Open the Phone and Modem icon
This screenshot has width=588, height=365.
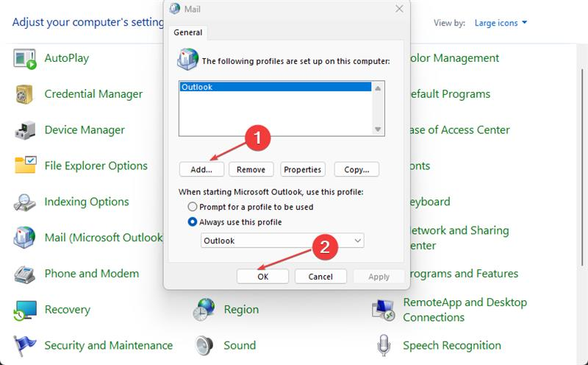click(25, 274)
